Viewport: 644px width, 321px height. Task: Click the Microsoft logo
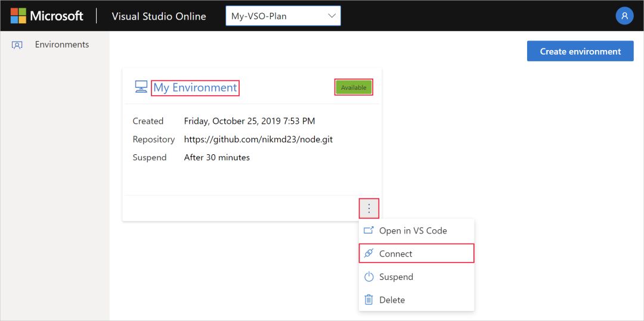pyautogui.click(x=47, y=16)
